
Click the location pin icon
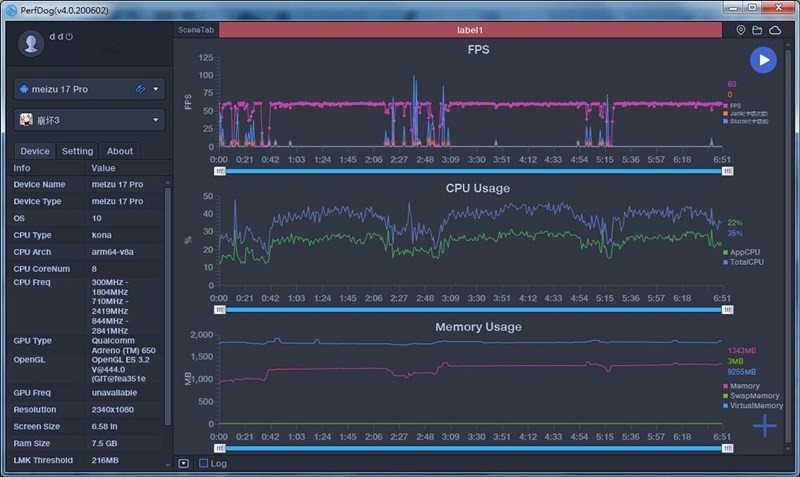click(x=741, y=31)
